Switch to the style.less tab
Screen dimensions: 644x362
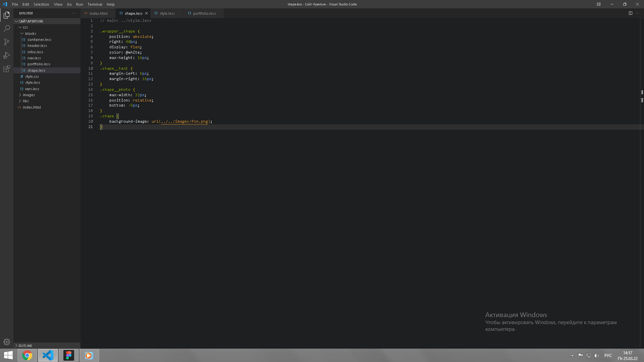[167, 13]
